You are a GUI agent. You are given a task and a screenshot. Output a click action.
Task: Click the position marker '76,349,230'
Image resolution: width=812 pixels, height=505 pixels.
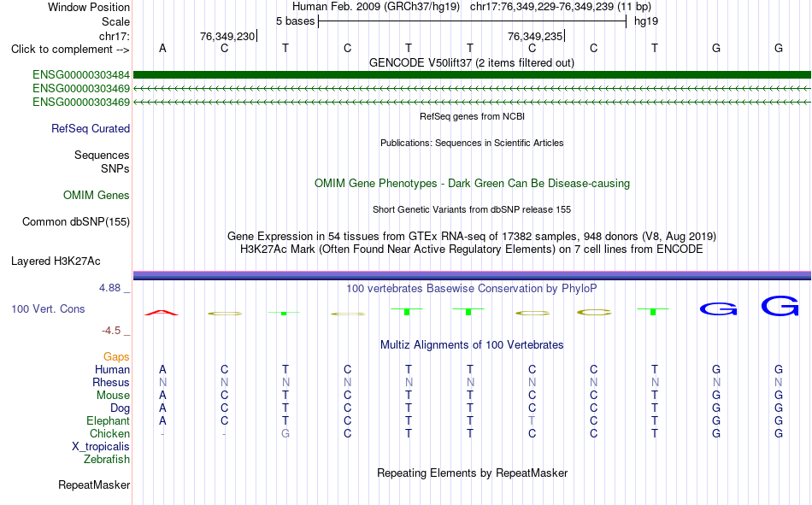click(x=227, y=36)
